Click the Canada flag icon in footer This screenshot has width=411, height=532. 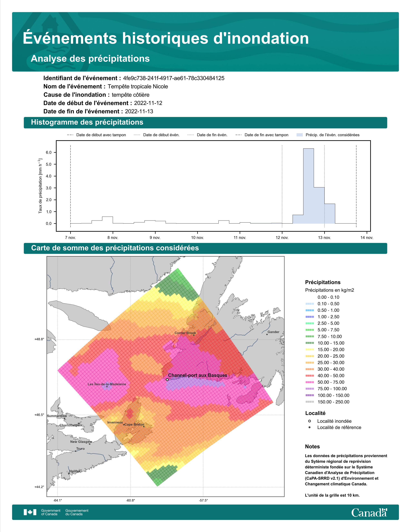point(30,512)
